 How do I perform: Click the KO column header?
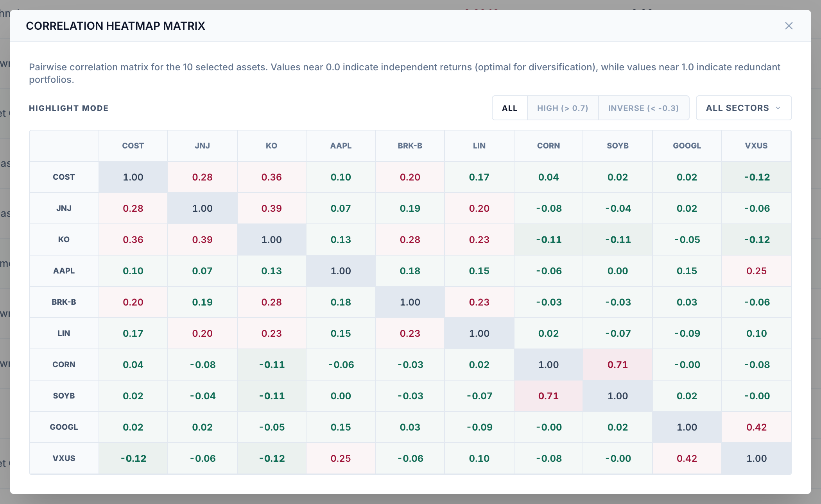point(271,146)
